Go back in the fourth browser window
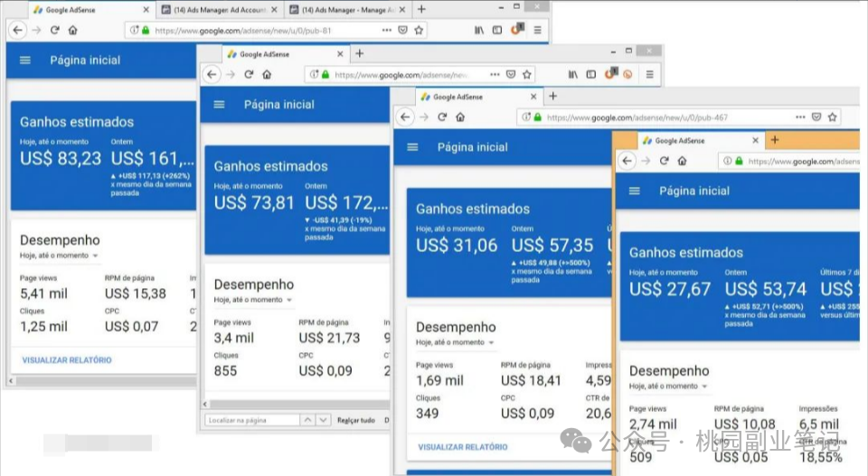This screenshot has width=868, height=476. click(627, 161)
